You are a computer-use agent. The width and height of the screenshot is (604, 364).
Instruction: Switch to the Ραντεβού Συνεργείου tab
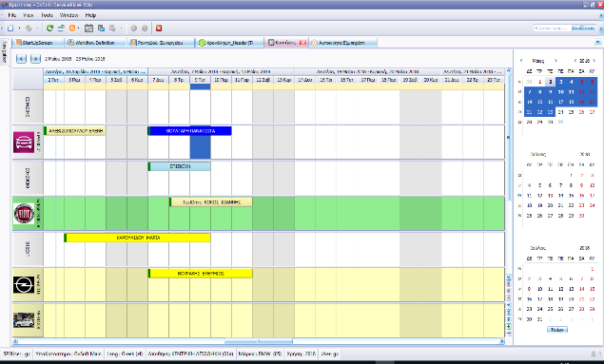tap(160, 43)
